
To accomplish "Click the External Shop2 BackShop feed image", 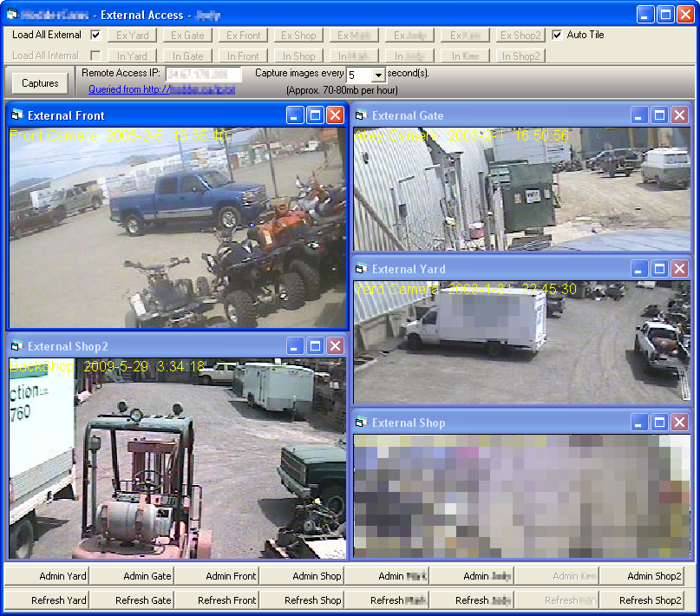I will (178, 458).
